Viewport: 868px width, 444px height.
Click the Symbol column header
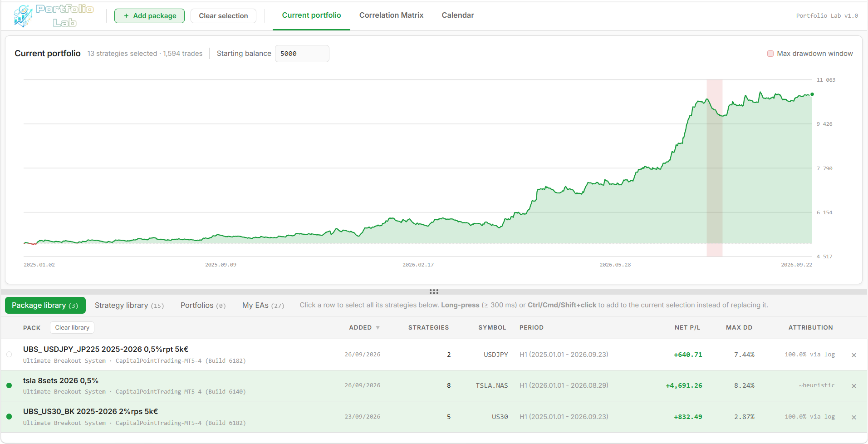[x=492, y=328]
